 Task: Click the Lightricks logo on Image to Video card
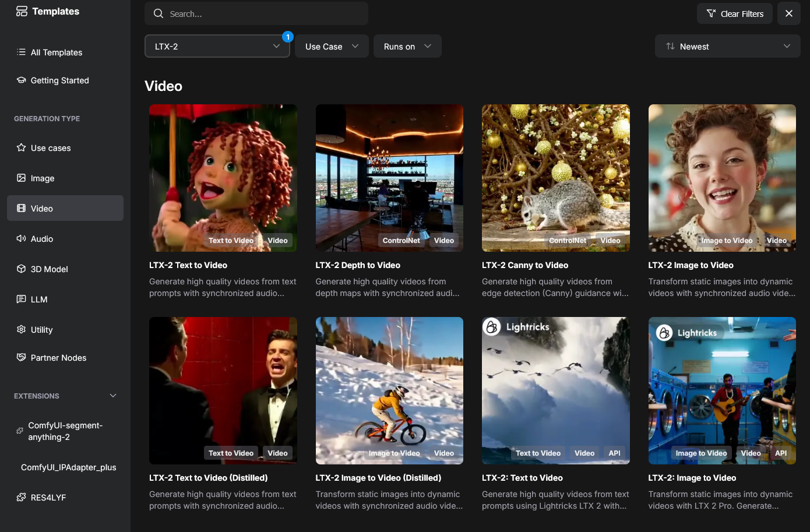(664, 333)
